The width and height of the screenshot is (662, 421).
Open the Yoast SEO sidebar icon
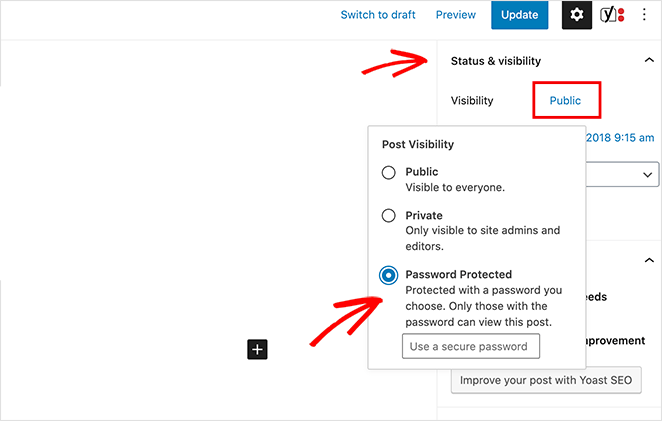pyautogui.click(x=612, y=15)
